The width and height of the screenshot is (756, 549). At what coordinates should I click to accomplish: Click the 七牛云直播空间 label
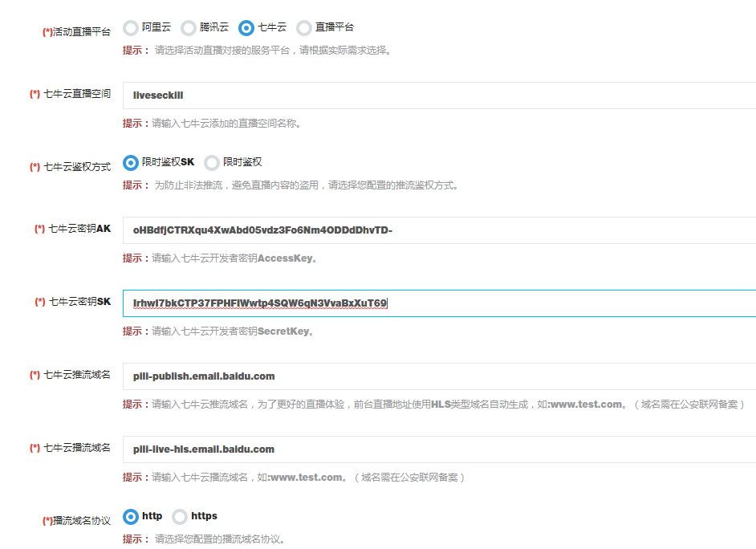(x=71, y=94)
